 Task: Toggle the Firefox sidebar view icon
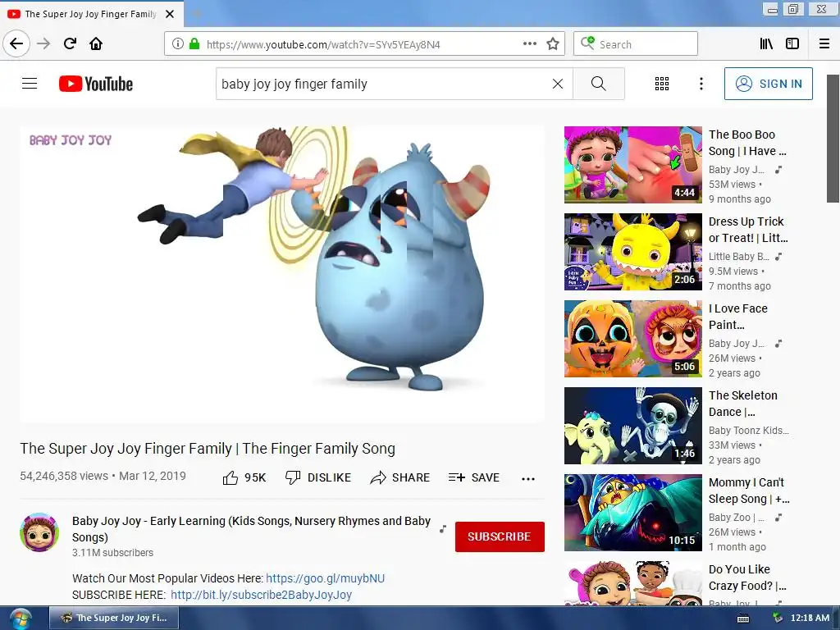pyautogui.click(x=792, y=43)
